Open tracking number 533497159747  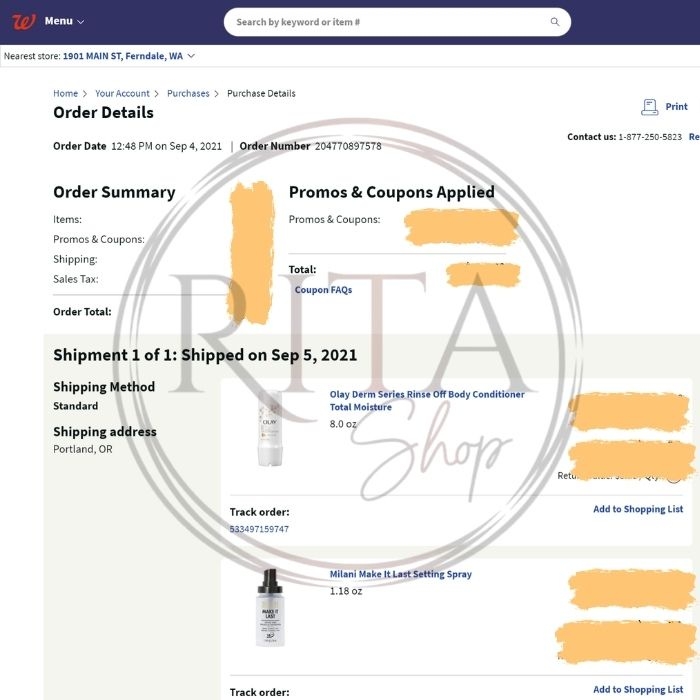[259, 529]
